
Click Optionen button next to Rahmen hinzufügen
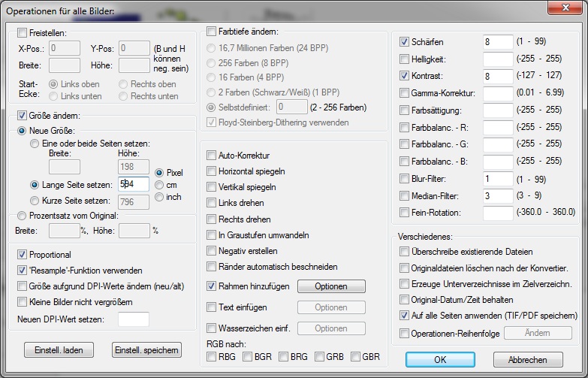(x=331, y=286)
